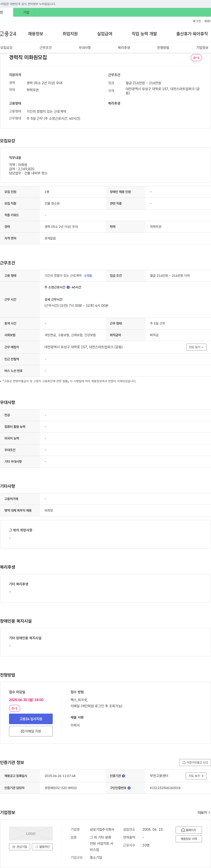Click the 급여 : 2,169,820 line
Screen dimensions: 211x868
click(x=22, y=169)
